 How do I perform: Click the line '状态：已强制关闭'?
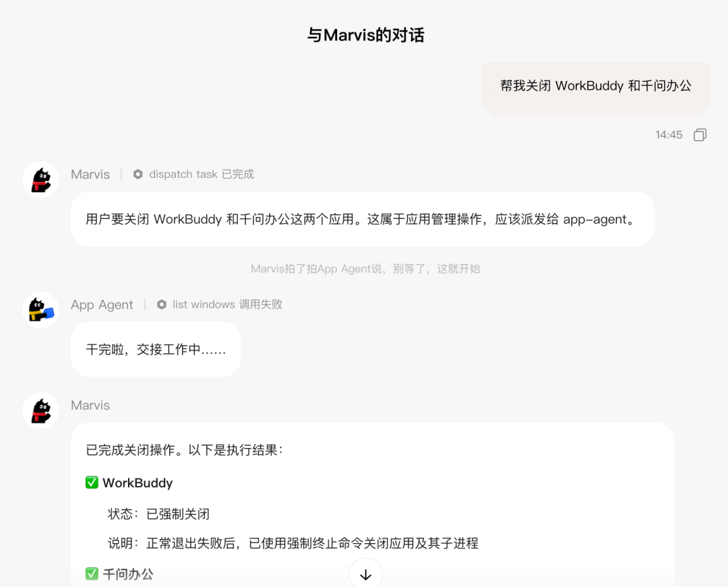pos(159,514)
